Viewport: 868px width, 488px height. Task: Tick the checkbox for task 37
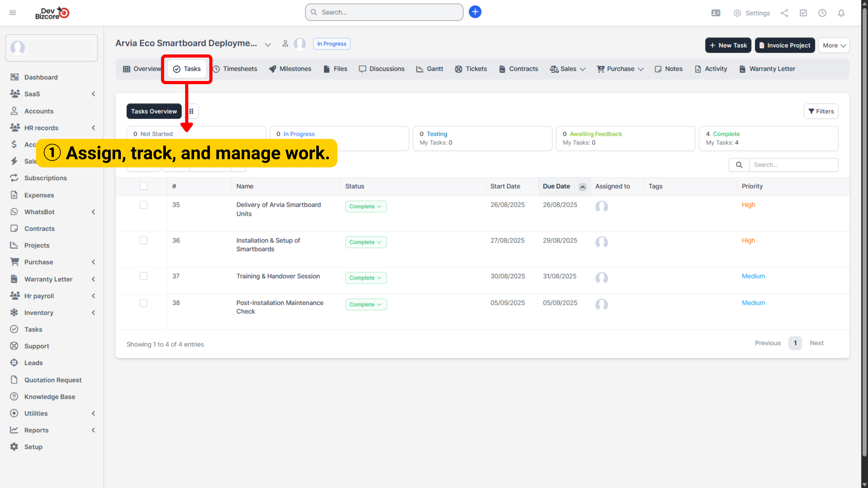pyautogui.click(x=144, y=276)
